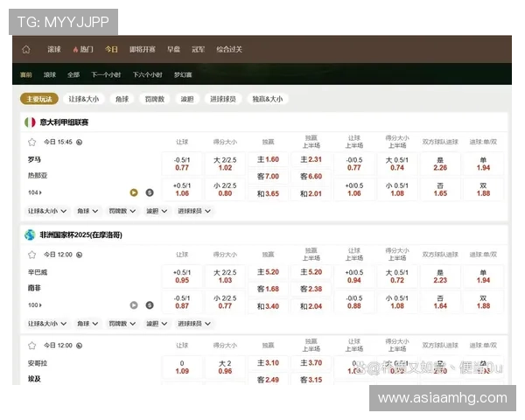
Task: Select the 波胆 filter pill
Action: (x=187, y=99)
